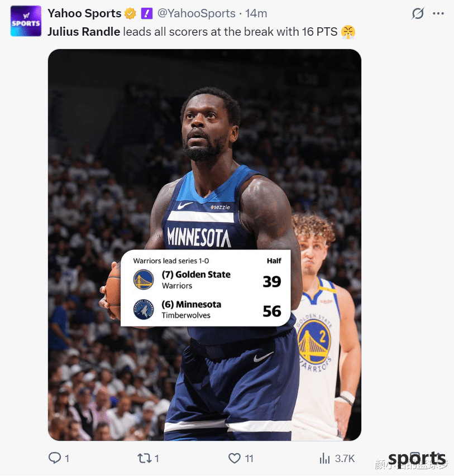Open the Minnesota player photo

pos(204,244)
